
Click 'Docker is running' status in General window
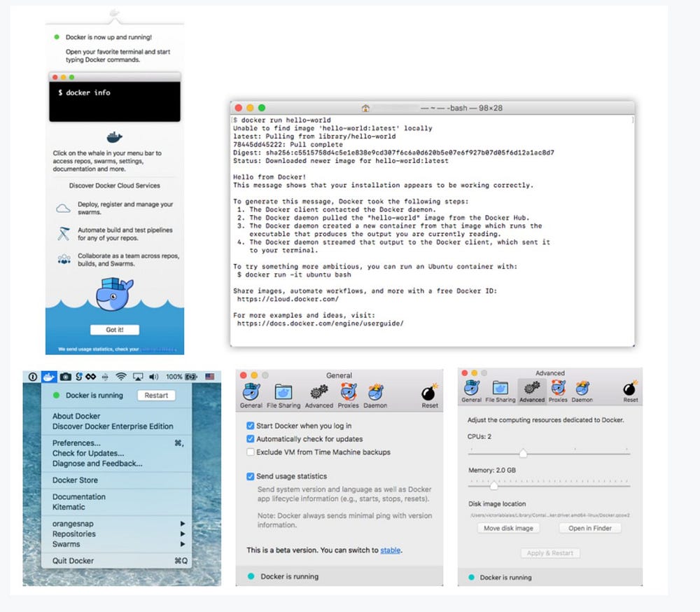[289, 576]
